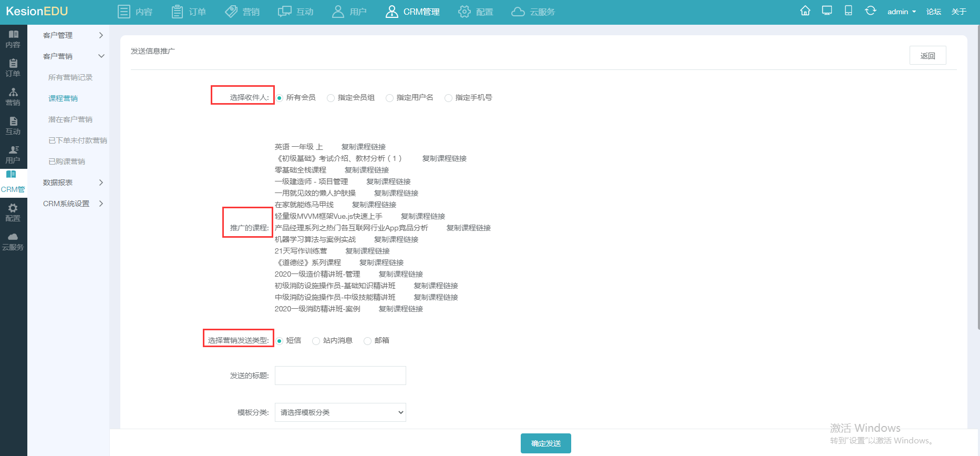The width and height of the screenshot is (980, 456).
Task: Copy course link for 零基础全栈课程
Action: pos(367,170)
